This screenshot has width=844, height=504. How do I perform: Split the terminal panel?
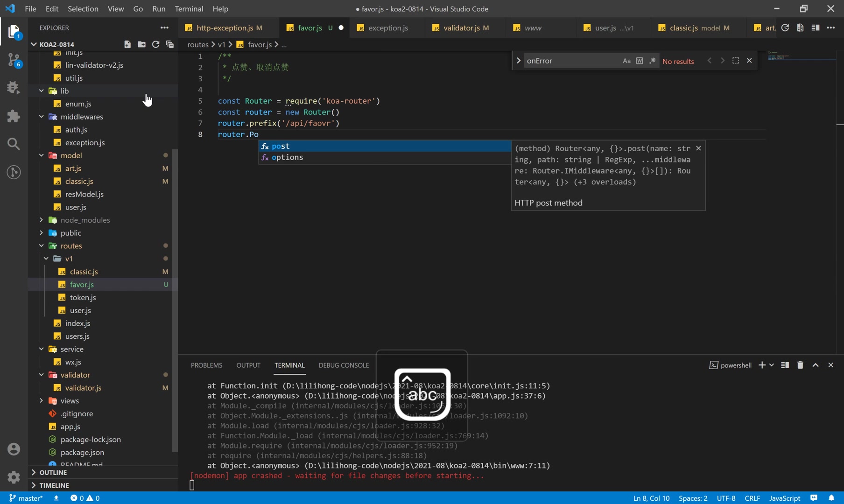[x=785, y=365]
